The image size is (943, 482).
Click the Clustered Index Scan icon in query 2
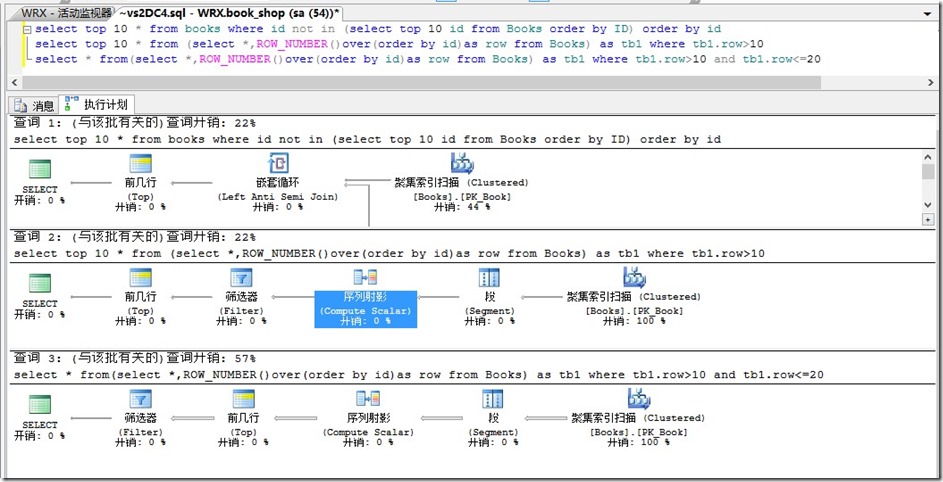click(x=634, y=277)
